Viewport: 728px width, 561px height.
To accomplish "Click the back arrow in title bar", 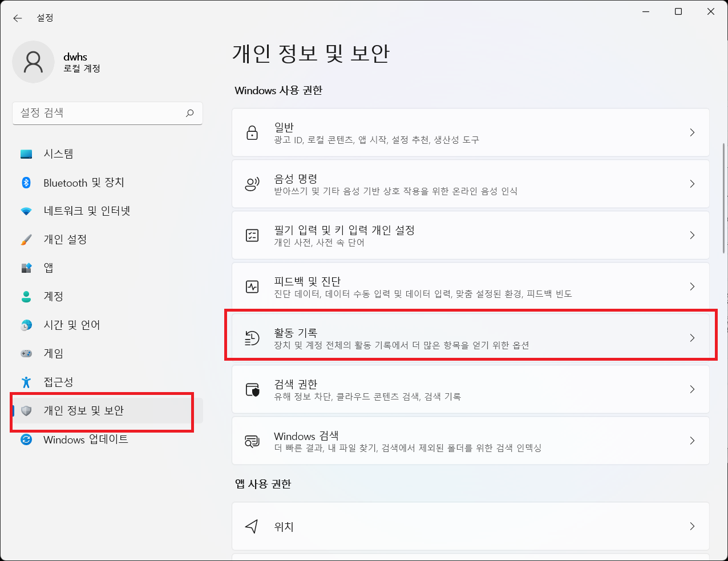I will click(x=18, y=18).
